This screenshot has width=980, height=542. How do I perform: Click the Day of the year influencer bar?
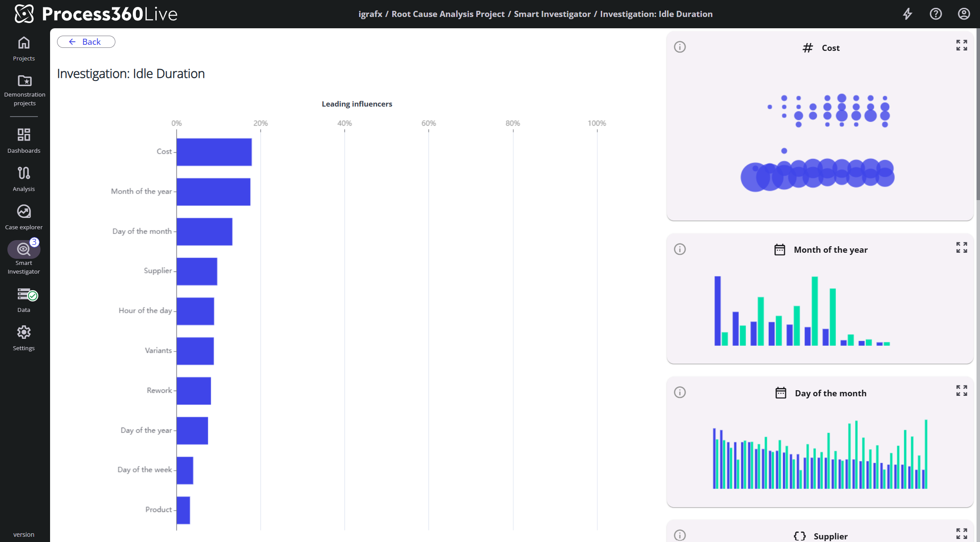pos(192,431)
